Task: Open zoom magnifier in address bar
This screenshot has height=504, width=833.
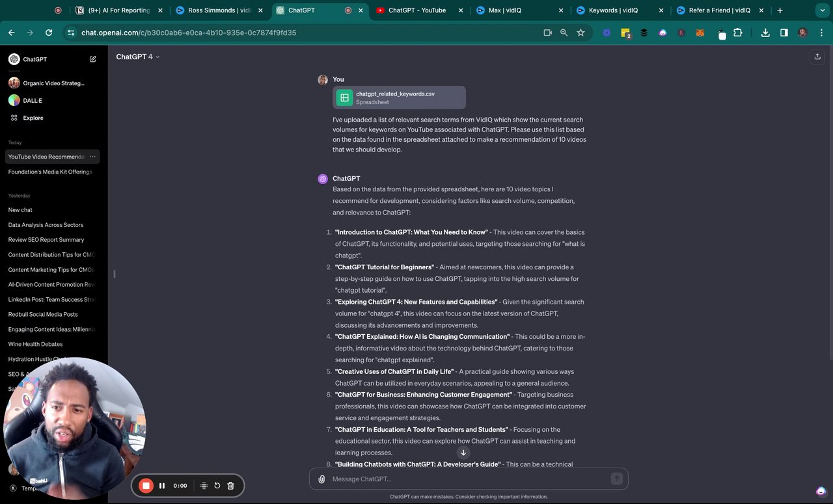Action: 564,33
